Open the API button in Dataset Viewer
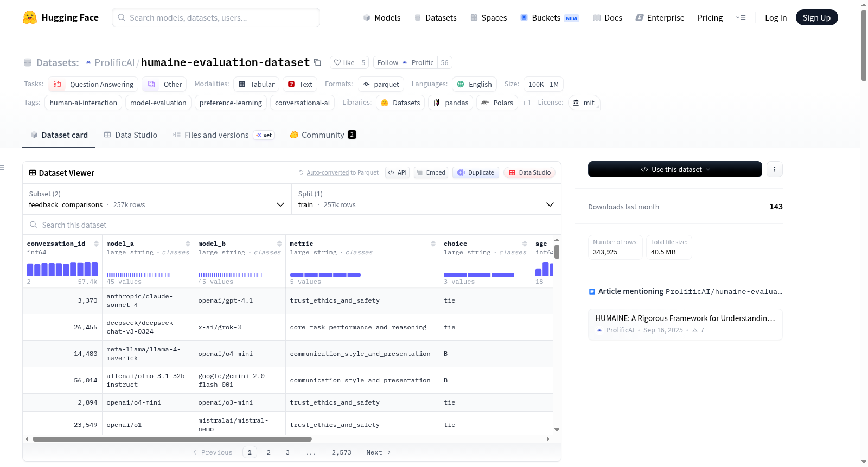The width and height of the screenshot is (868, 467). point(397,172)
